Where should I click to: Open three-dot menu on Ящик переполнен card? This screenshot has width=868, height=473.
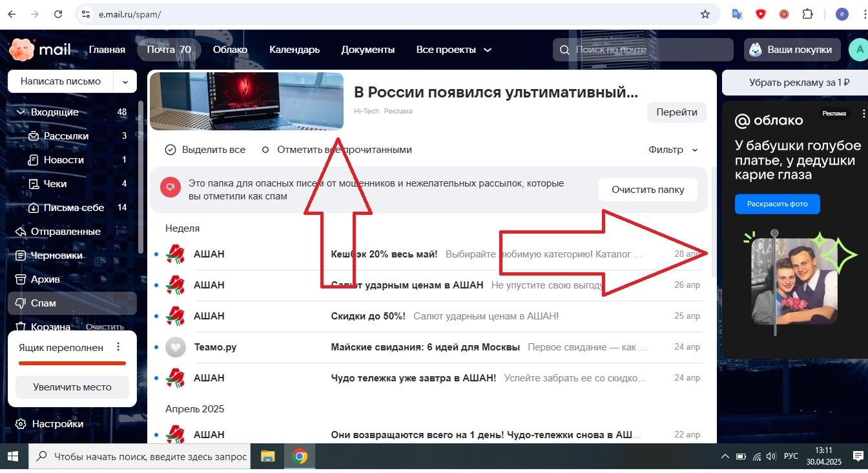pyautogui.click(x=118, y=347)
